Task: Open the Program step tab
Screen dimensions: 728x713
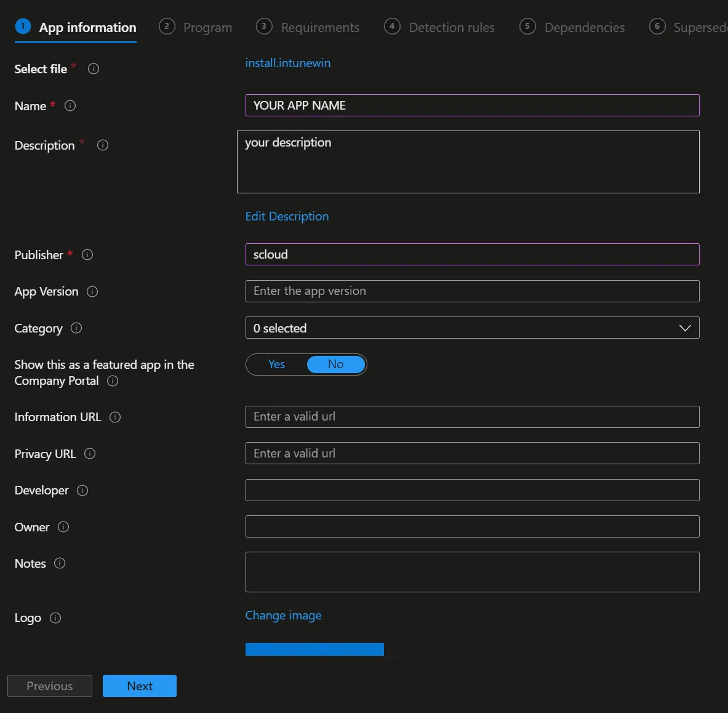Action: [x=196, y=28]
